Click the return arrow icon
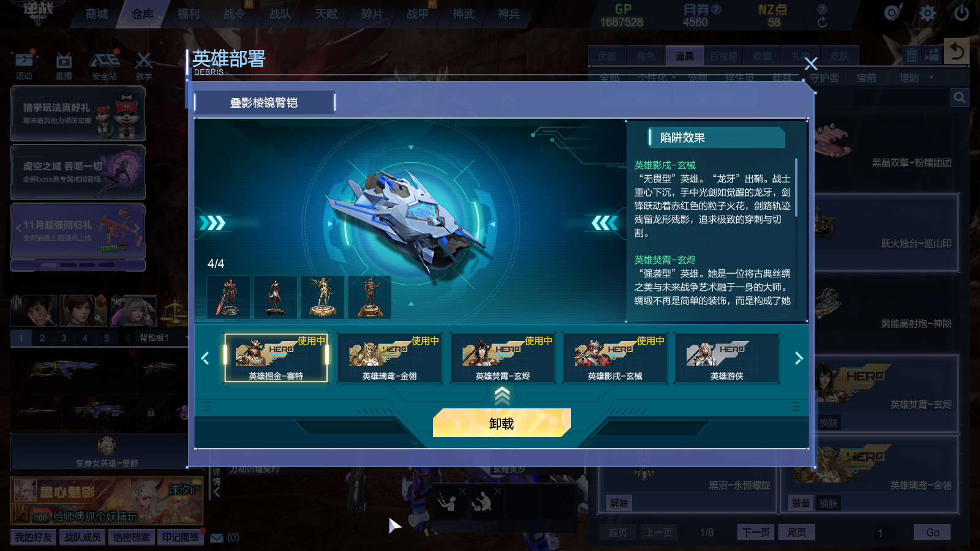The image size is (980, 551). tap(957, 51)
